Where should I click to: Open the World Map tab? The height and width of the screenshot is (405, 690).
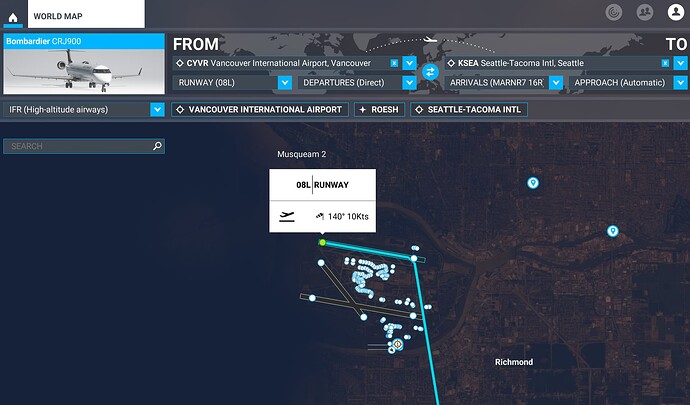click(86, 14)
